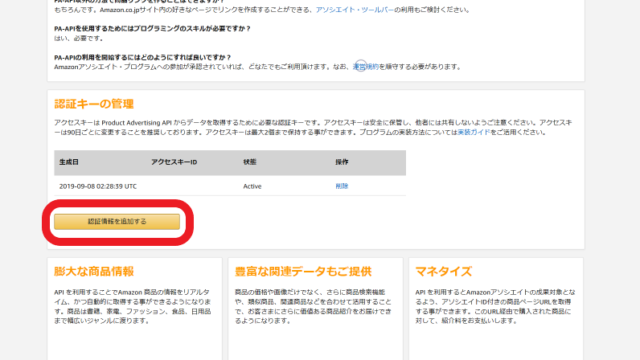
Task: Click the 豊富な関連データもご提供 heading
Action: point(303,271)
